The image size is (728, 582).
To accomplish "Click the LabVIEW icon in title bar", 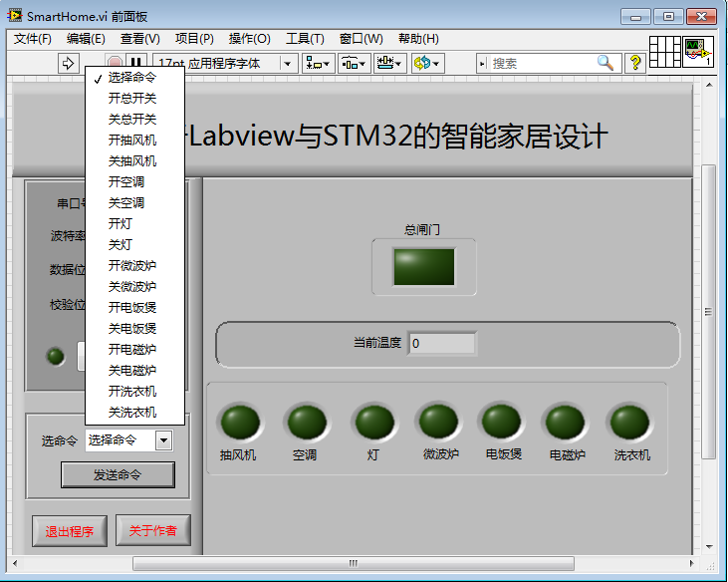I will coord(14,15).
